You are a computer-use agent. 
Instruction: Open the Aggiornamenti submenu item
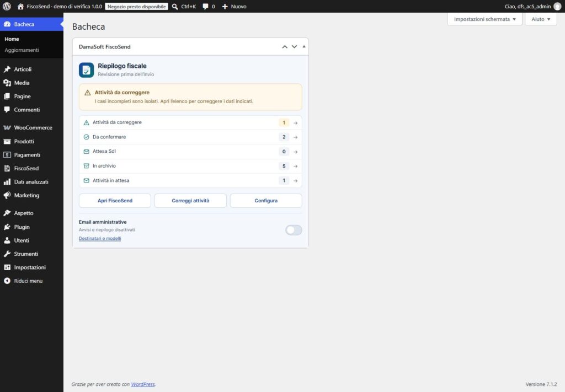click(x=22, y=50)
